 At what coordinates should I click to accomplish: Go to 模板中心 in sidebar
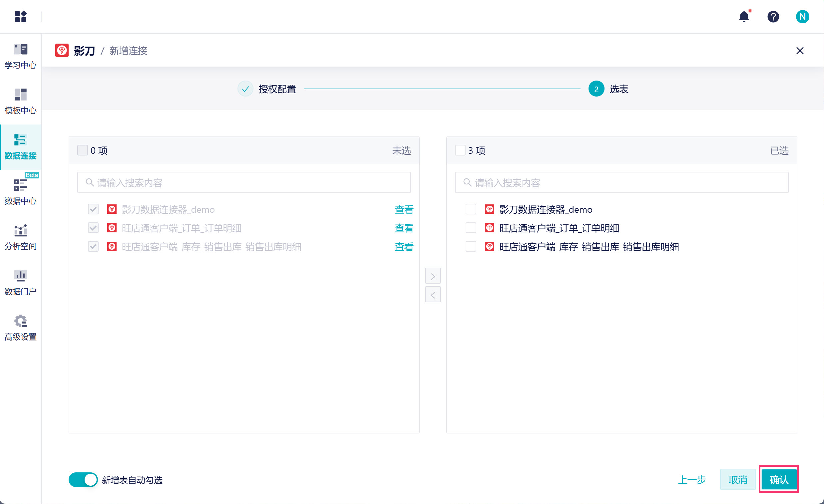(x=20, y=101)
